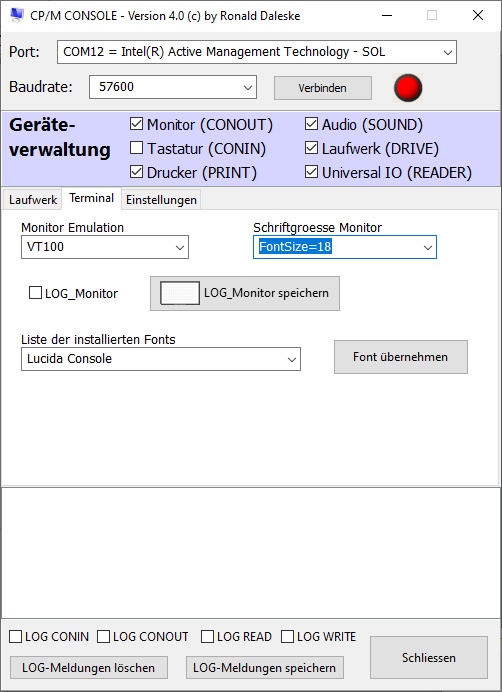502x692 pixels.
Task: Toggle the Laufwerk (DRIVE) checkbox
Action: coord(311,148)
